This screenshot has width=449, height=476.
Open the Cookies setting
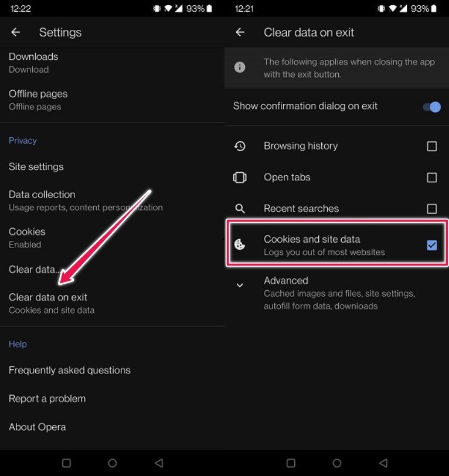113,238
